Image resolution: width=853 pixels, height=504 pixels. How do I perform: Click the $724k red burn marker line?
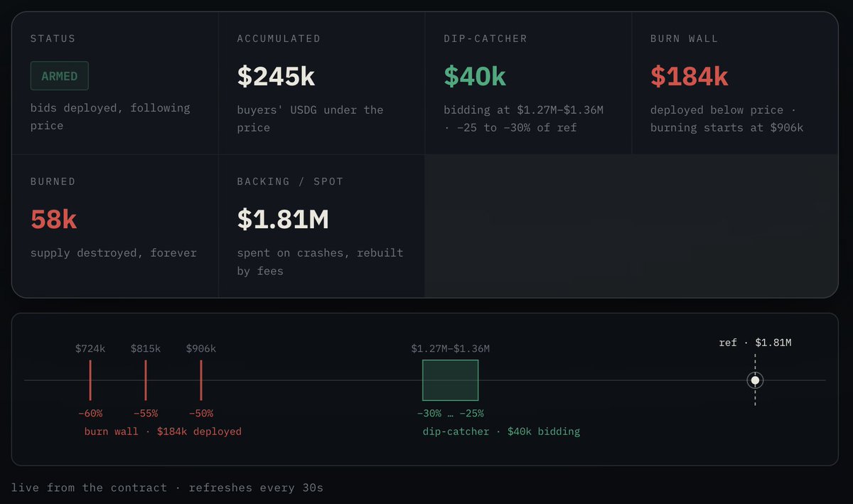(90, 380)
